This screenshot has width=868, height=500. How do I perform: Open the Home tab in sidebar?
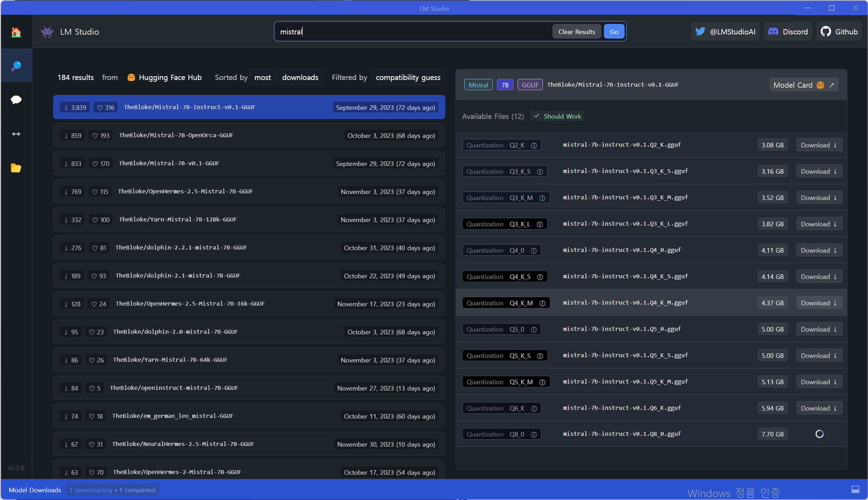16,32
